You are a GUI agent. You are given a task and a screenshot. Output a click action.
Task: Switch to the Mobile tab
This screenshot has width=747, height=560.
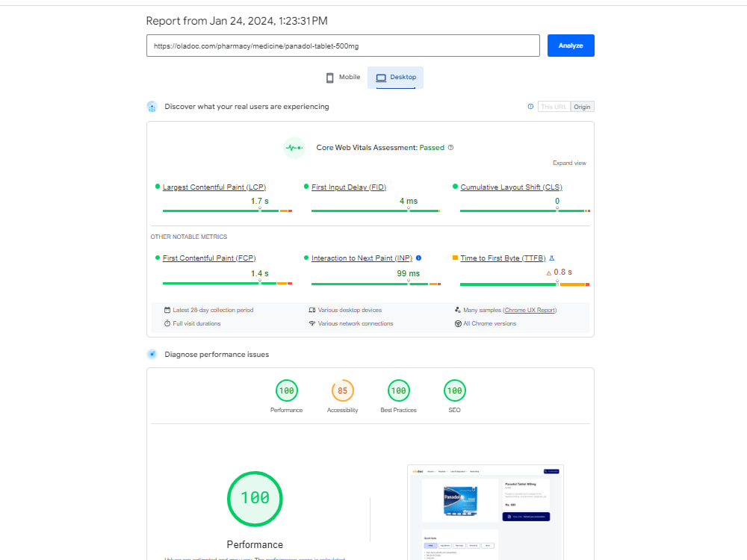tap(343, 77)
